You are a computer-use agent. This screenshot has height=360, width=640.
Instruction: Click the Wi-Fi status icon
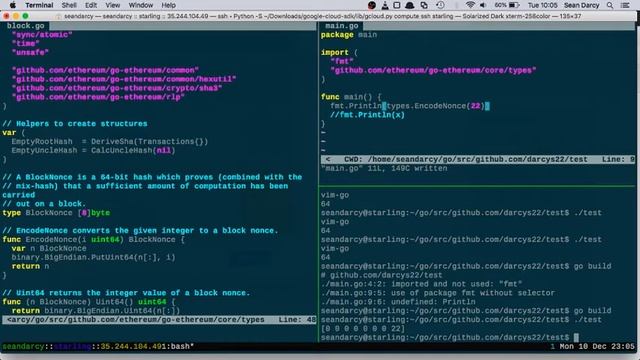coord(470,5)
